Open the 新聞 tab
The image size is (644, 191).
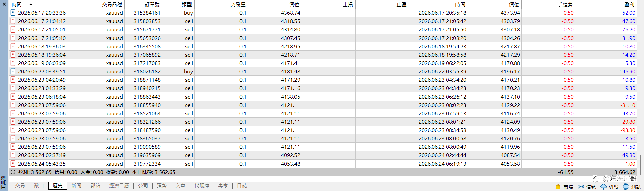pyautogui.click(x=76, y=186)
